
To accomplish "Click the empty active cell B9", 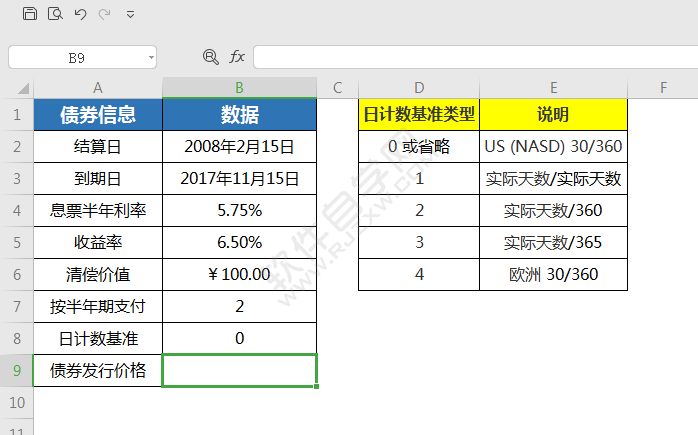I will (x=239, y=370).
